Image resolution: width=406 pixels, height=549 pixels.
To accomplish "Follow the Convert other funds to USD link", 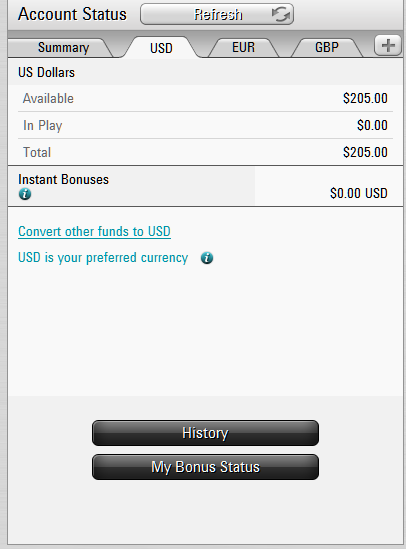I will click(94, 231).
